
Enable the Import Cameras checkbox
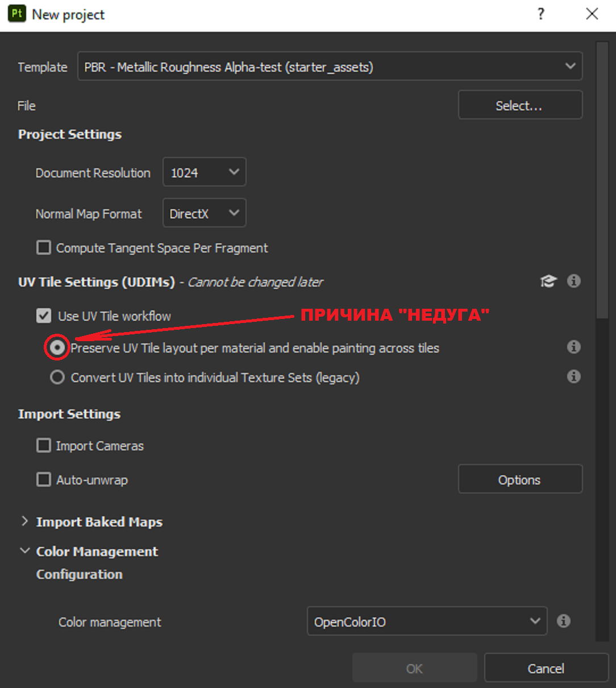coord(44,446)
